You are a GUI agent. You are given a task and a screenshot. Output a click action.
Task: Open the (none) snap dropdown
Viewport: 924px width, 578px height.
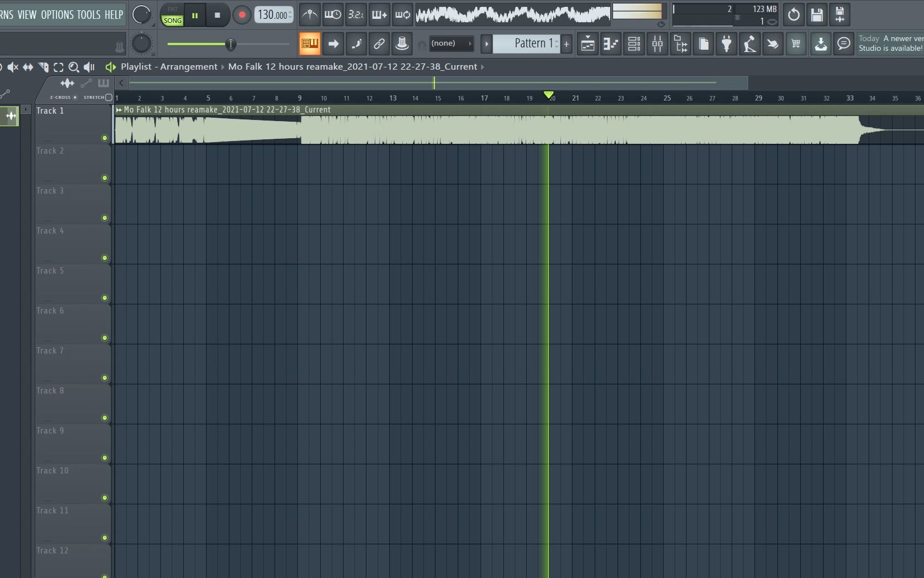[x=451, y=43]
